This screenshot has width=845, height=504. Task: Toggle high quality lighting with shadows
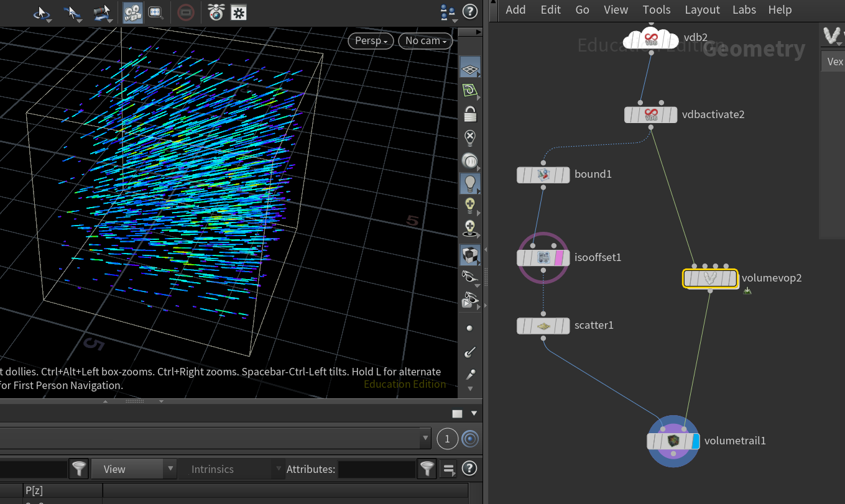pyautogui.click(x=470, y=229)
